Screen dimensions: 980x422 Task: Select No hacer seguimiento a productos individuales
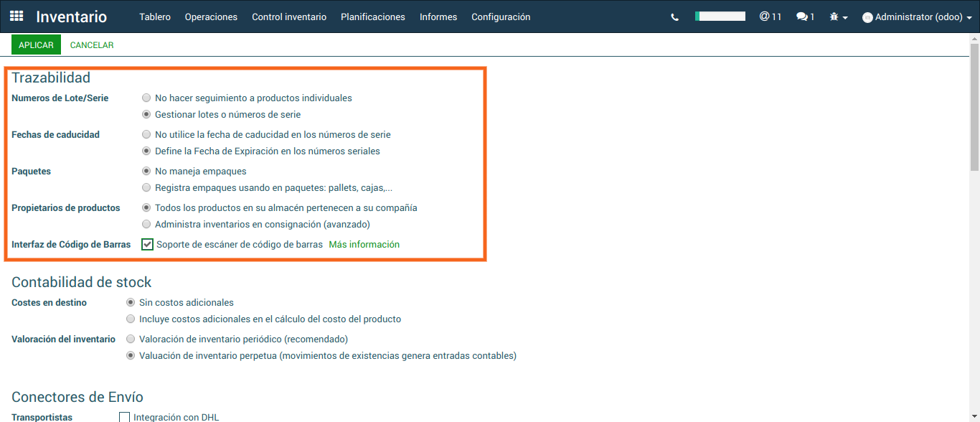click(147, 98)
